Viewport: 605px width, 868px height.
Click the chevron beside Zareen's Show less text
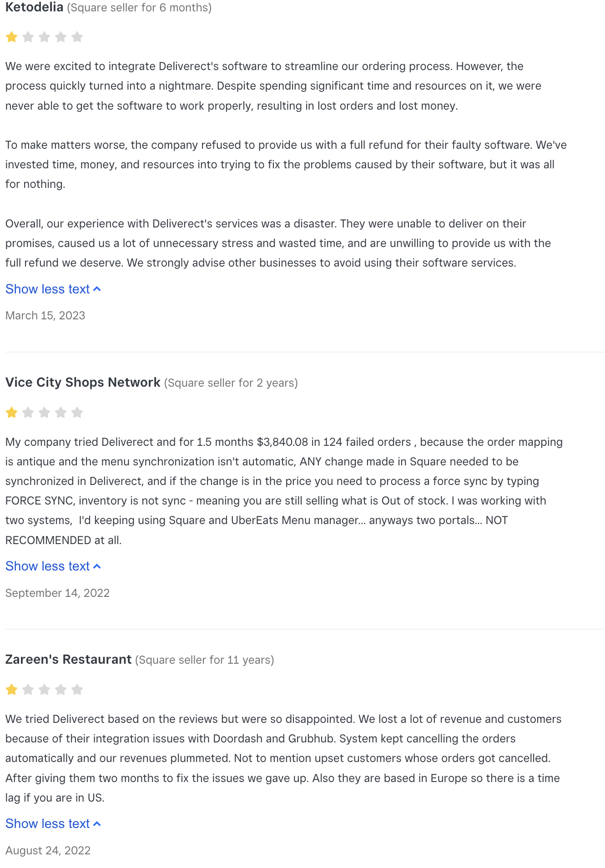97,824
